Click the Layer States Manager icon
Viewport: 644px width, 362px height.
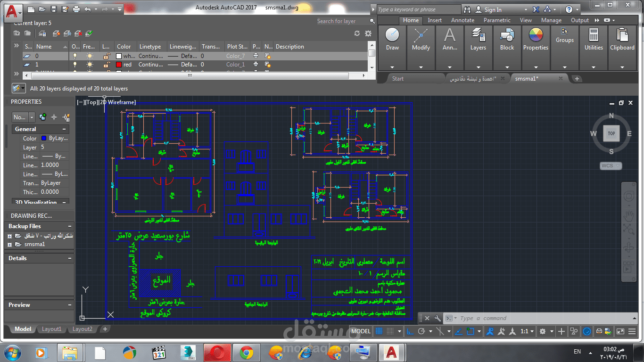pos(42,33)
